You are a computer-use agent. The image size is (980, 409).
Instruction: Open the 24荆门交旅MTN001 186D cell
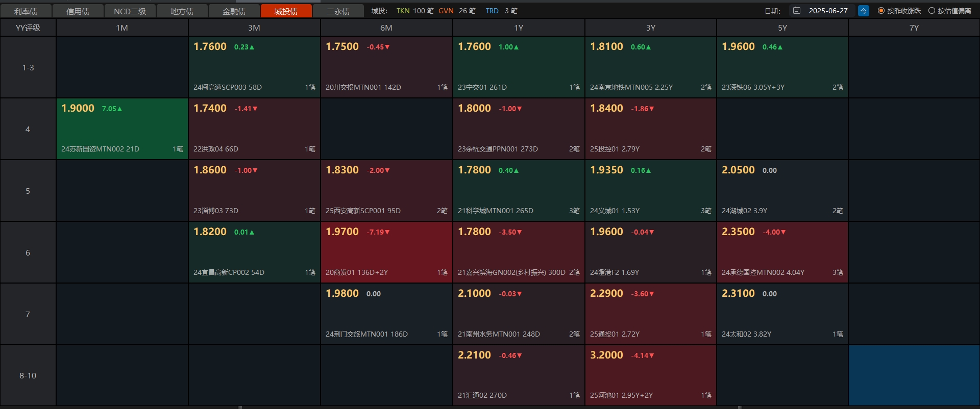(386, 314)
